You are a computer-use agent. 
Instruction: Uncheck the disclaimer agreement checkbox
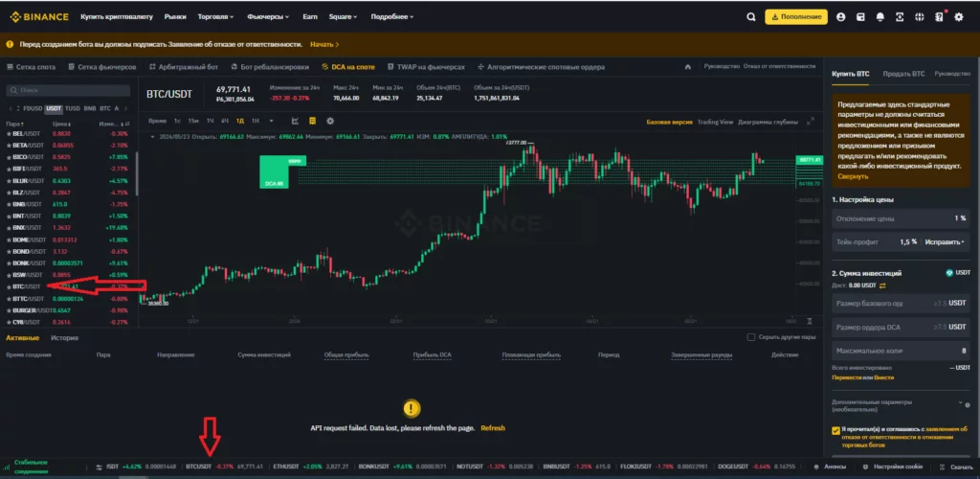(x=835, y=431)
